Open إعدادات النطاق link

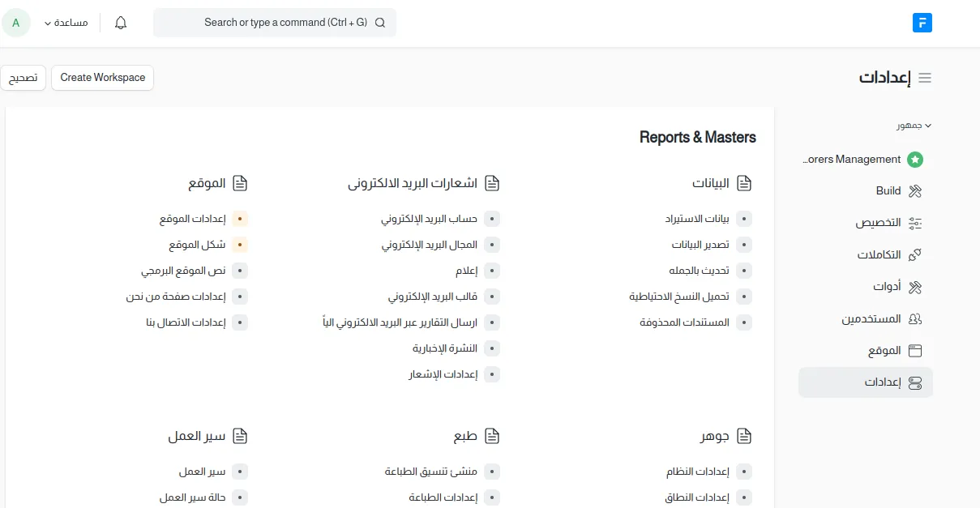[697, 497]
